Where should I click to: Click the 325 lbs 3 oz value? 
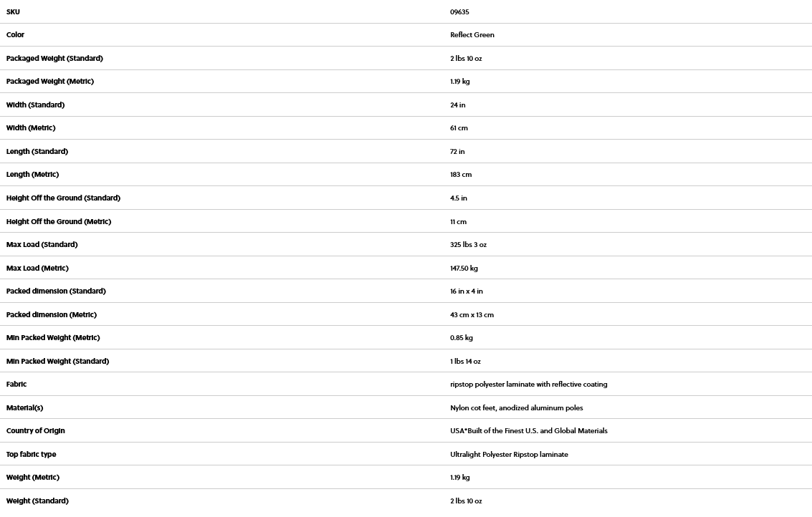468,245
